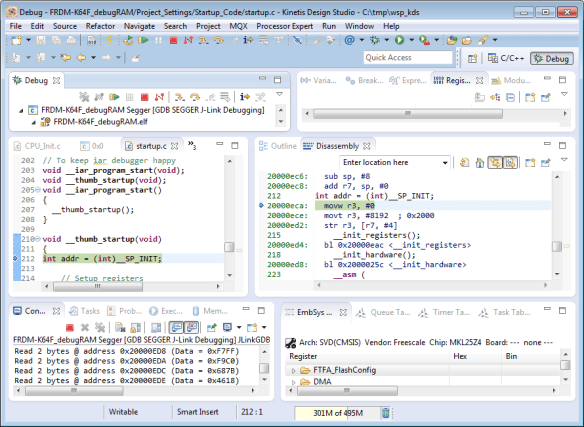Collapse the FRDM-K64F_debugRAM Segger tree node
This screenshot has height=427, width=584.
[21, 110]
